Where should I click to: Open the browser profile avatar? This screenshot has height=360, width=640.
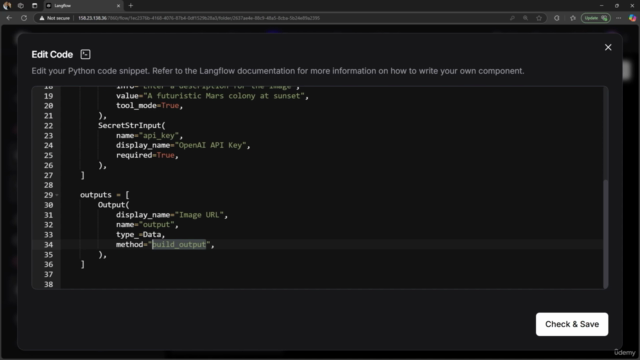tap(7, 6)
